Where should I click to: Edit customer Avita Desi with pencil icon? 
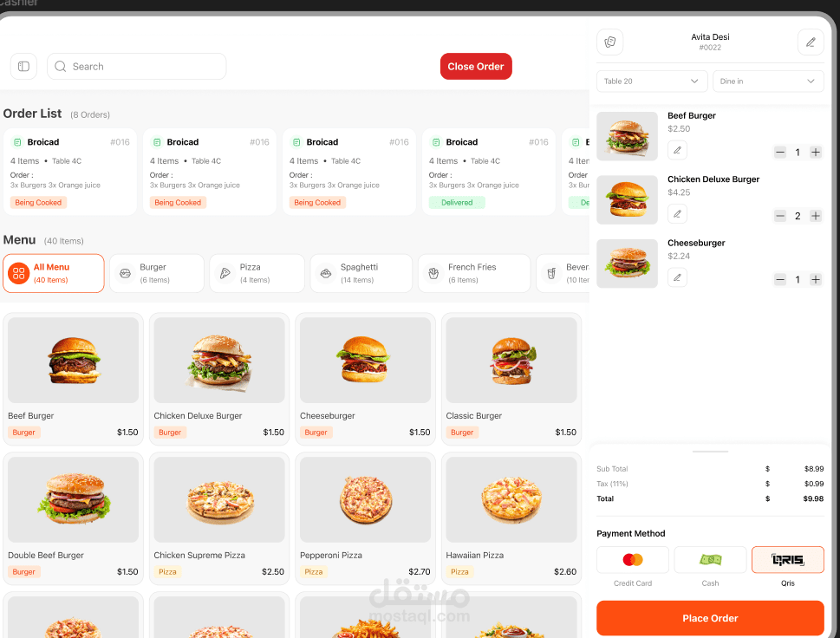[811, 42]
